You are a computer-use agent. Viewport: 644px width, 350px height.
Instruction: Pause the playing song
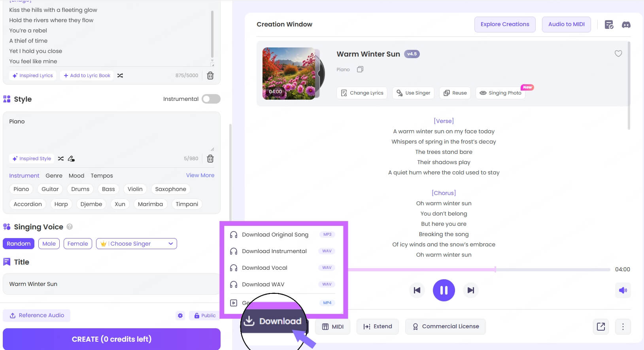(x=444, y=290)
